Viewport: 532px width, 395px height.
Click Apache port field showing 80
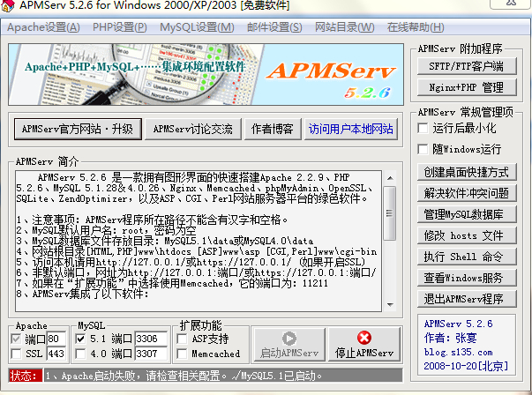click(56, 339)
